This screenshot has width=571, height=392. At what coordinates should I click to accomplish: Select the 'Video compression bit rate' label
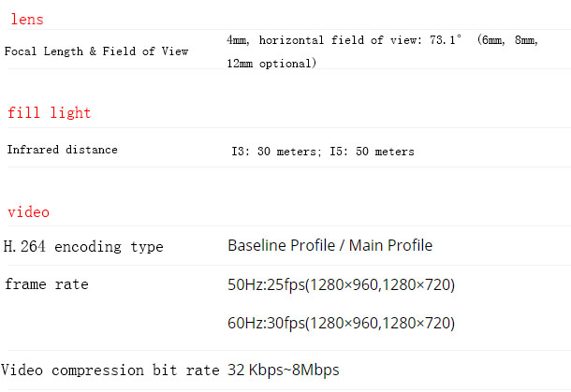pos(110,370)
